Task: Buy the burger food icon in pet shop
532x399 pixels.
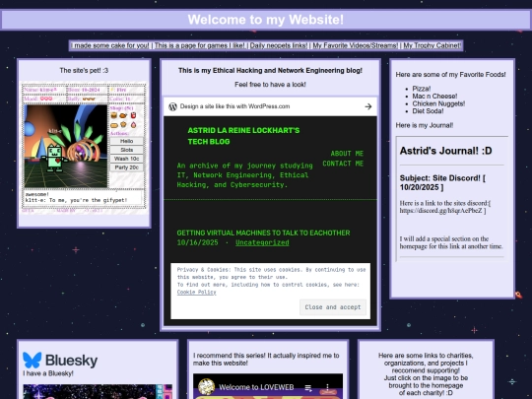Action: [114, 115]
